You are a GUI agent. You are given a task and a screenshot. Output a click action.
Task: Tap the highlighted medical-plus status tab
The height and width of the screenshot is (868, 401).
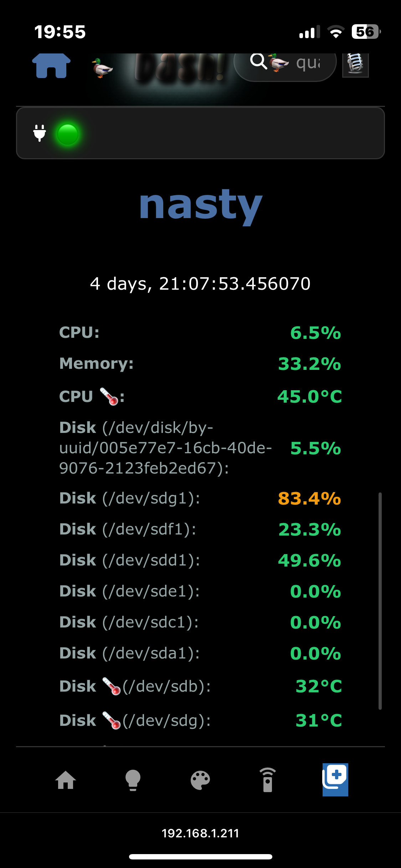tap(335, 780)
